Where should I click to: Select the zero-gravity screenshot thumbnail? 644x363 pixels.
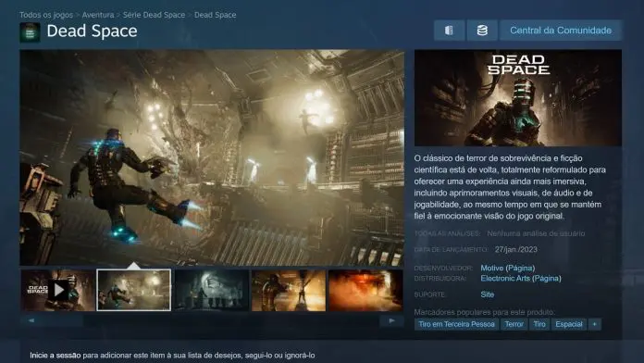click(134, 290)
